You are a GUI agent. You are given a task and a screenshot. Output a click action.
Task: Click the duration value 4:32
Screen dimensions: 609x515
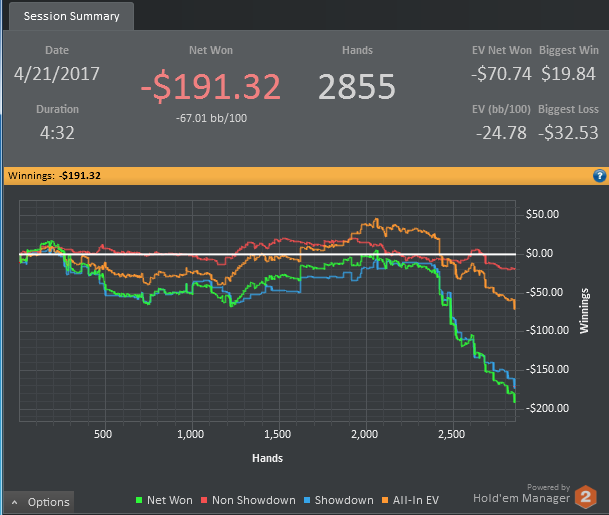click(x=57, y=133)
